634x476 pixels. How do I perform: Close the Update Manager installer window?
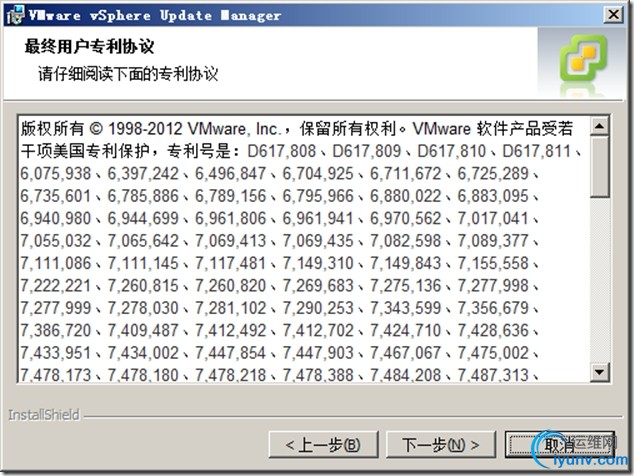[613, 15]
